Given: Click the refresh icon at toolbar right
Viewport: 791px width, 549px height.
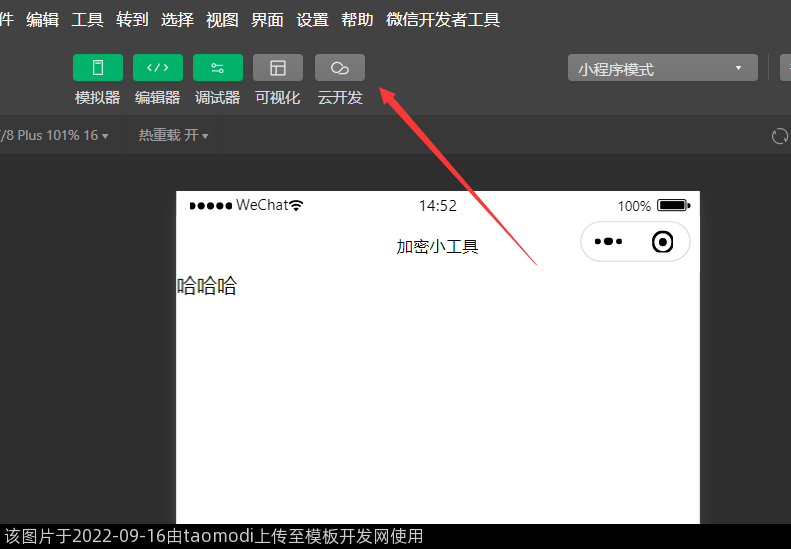Looking at the screenshot, I should tap(780, 136).
